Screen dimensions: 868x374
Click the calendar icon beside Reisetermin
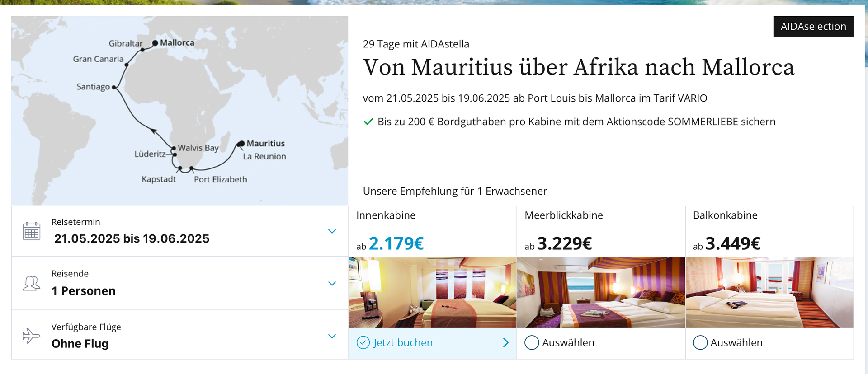click(x=31, y=231)
